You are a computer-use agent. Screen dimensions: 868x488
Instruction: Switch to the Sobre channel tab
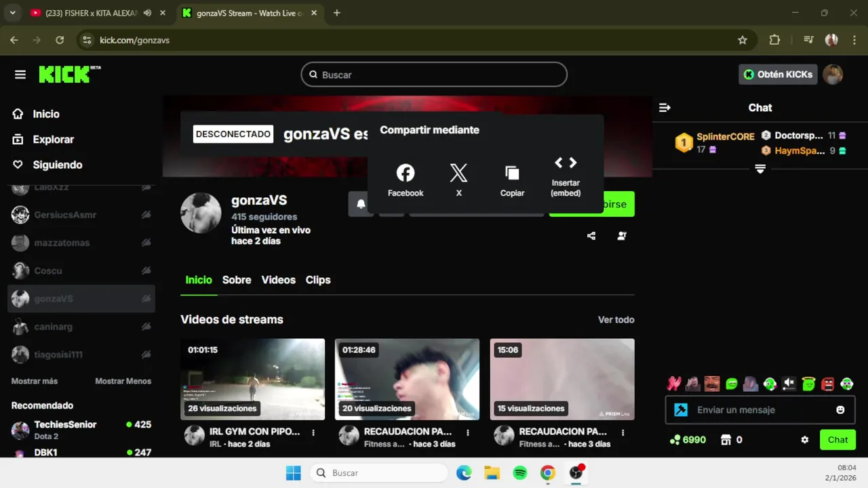pyautogui.click(x=237, y=280)
